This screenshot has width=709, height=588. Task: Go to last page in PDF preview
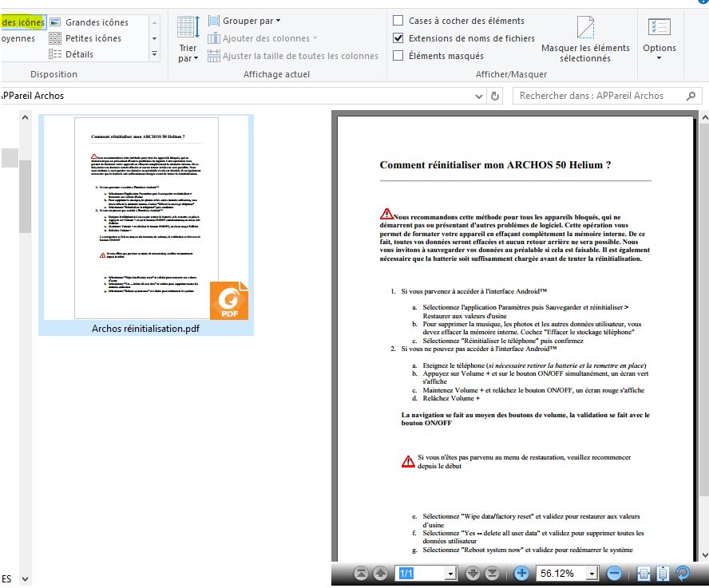click(x=492, y=574)
